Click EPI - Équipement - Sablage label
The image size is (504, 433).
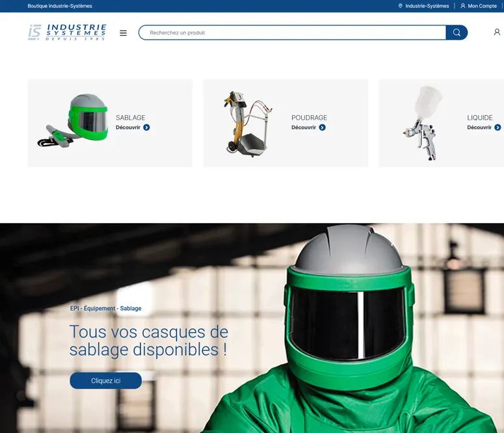[106, 308]
